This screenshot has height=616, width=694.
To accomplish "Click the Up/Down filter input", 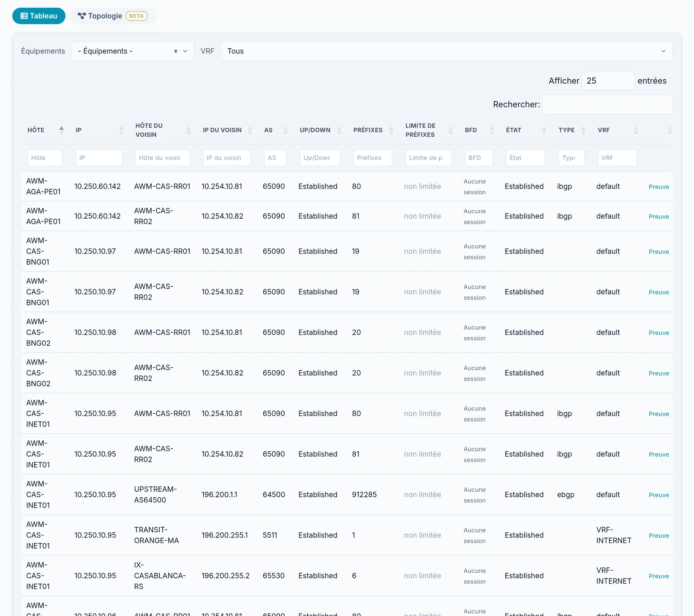I will coord(320,158).
